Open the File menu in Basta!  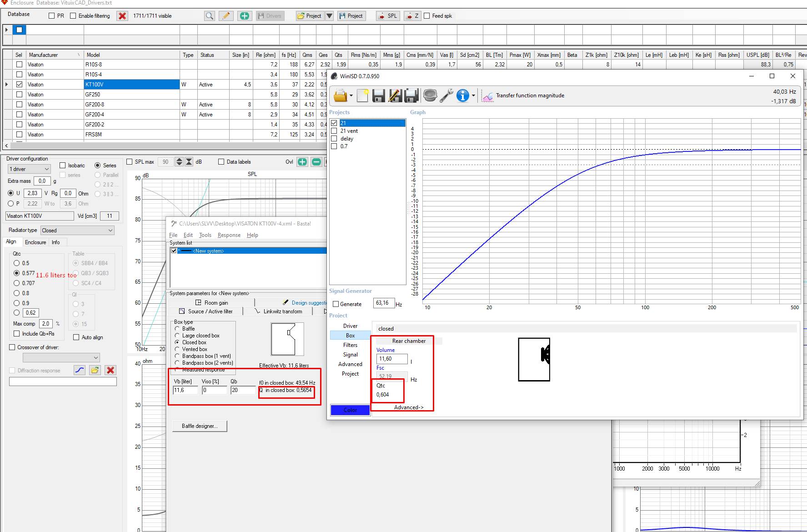[173, 235]
